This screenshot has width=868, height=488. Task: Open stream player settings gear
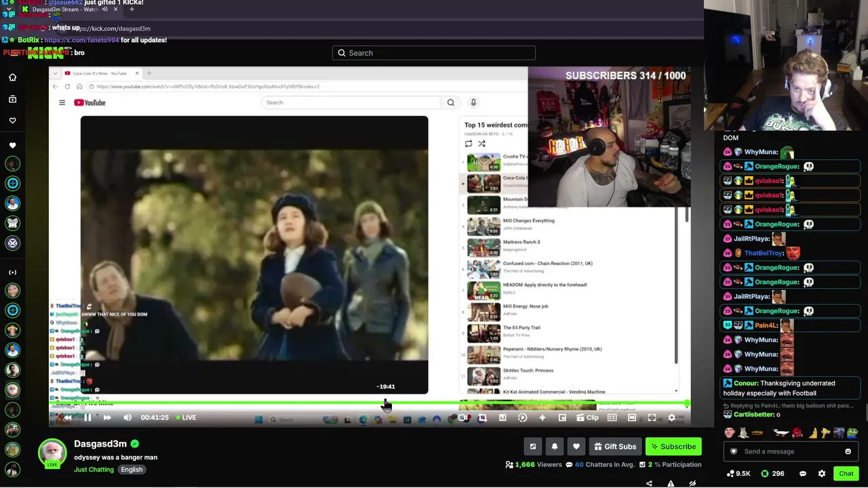(x=672, y=418)
